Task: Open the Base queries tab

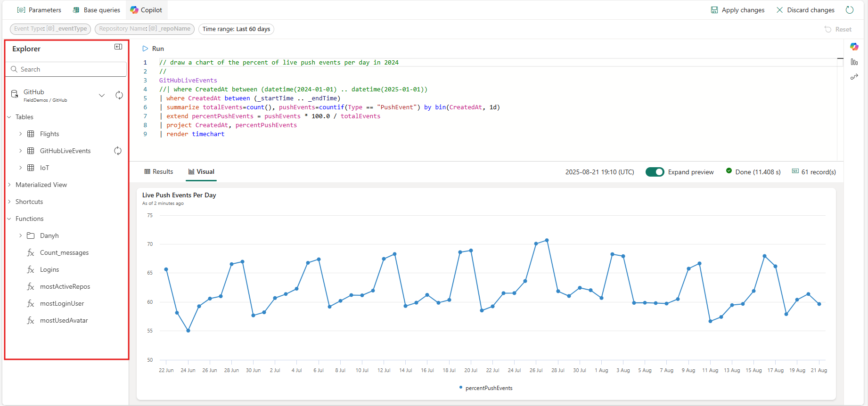Action: click(x=97, y=10)
